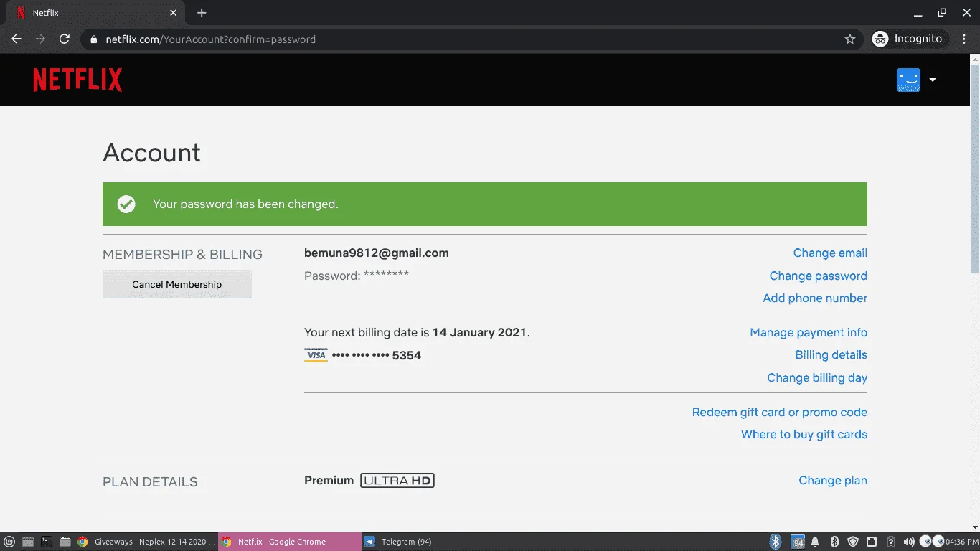This screenshot has width=980, height=551.
Task: Click Add phone number link
Action: click(815, 298)
